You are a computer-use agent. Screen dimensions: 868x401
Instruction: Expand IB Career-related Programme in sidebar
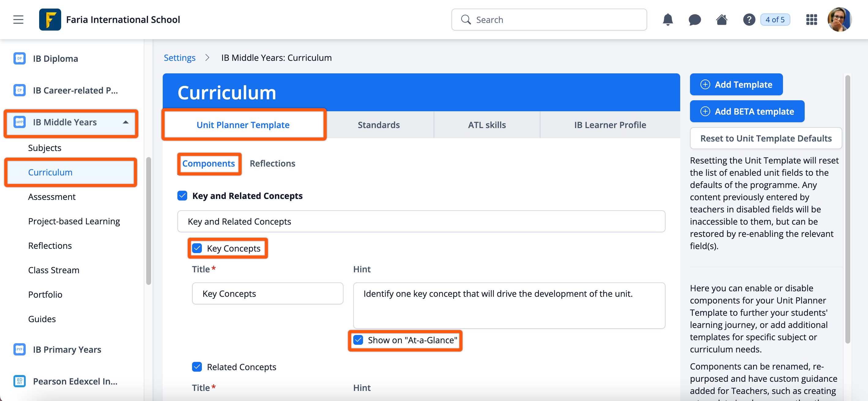75,90
